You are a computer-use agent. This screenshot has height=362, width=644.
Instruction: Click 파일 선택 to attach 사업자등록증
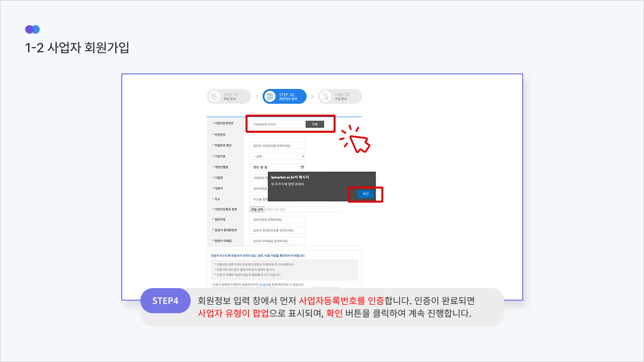coord(257,209)
